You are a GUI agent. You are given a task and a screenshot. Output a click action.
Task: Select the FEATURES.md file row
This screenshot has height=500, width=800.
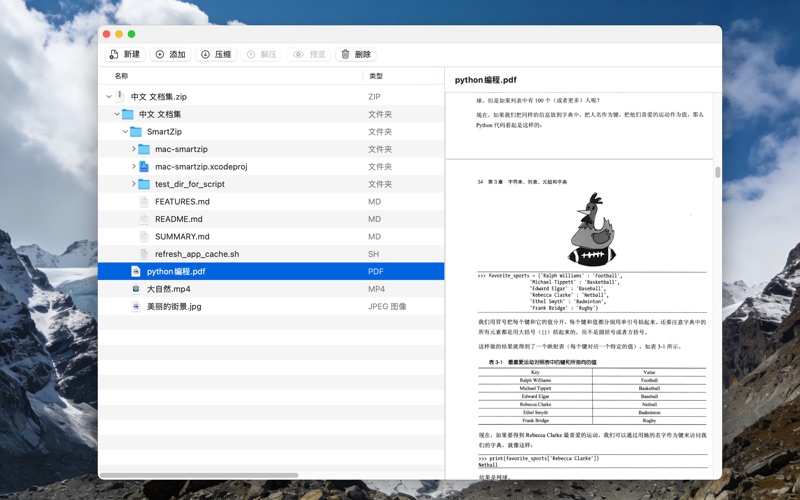[181, 202]
